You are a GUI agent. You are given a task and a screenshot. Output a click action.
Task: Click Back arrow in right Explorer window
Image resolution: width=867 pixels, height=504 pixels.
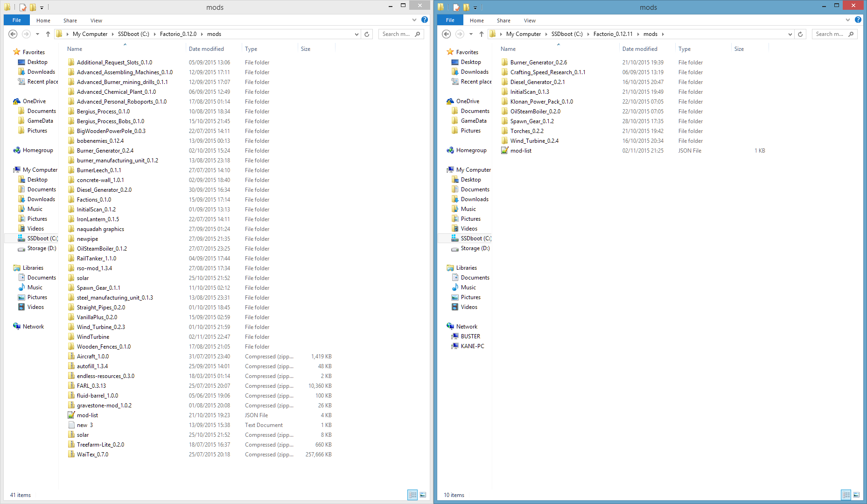[x=447, y=34]
